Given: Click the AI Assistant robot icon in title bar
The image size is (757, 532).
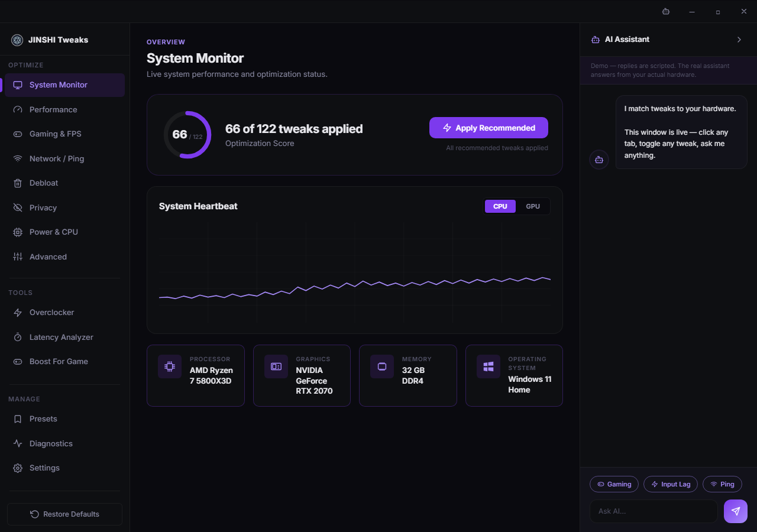Looking at the screenshot, I should click(666, 11).
